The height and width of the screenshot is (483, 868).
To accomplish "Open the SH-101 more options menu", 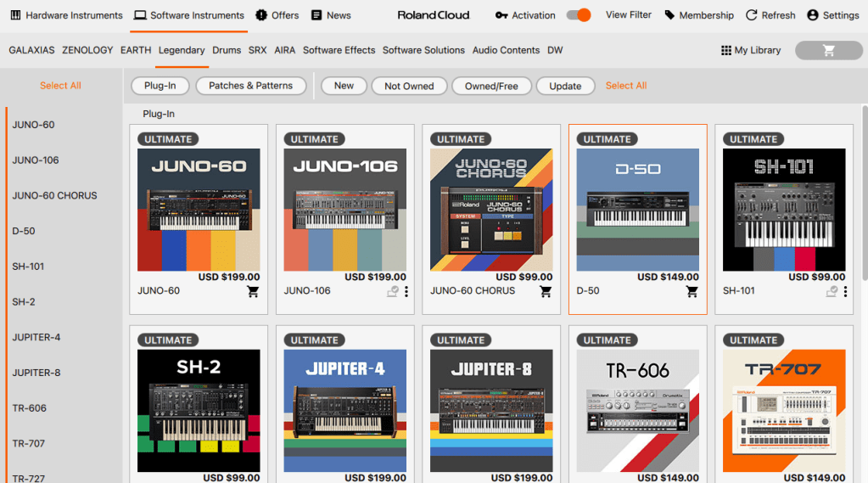I will pos(845,291).
